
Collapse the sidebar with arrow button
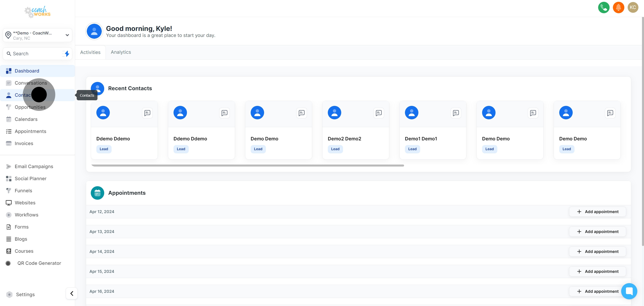pyautogui.click(x=72, y=293)
